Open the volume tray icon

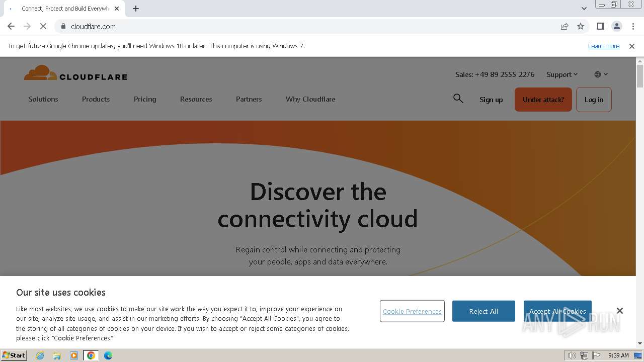point(572,355)
